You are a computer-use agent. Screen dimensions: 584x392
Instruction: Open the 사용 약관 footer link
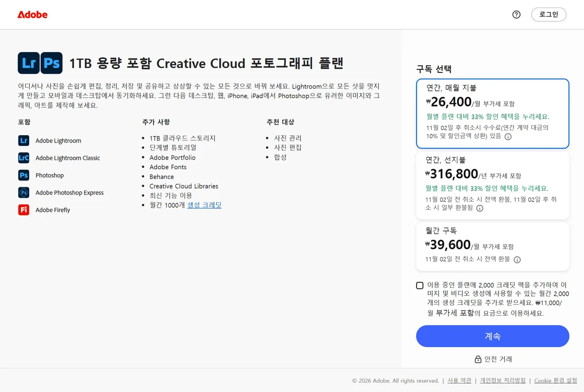point(459,380)
